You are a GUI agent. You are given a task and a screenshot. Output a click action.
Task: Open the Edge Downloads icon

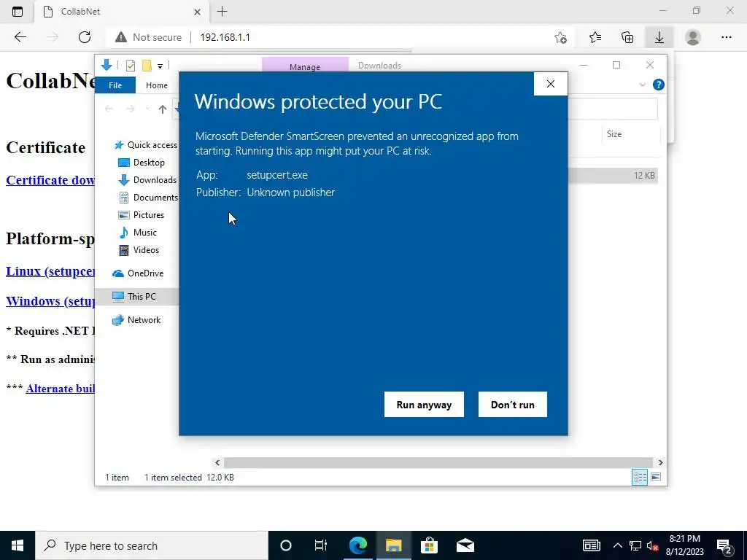point(659,37)
